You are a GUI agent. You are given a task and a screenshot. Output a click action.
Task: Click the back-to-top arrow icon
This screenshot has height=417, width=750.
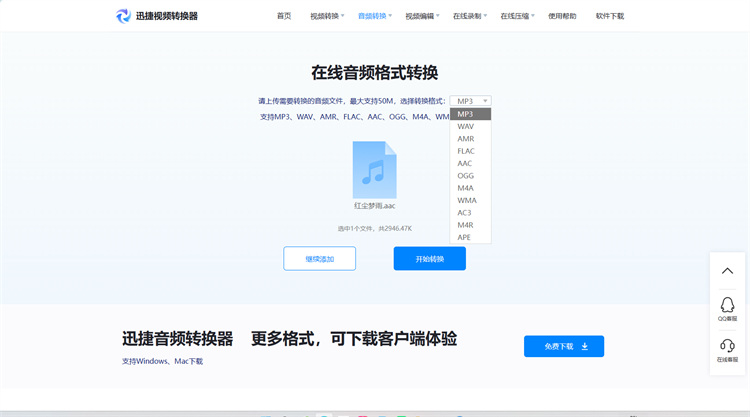727,271
